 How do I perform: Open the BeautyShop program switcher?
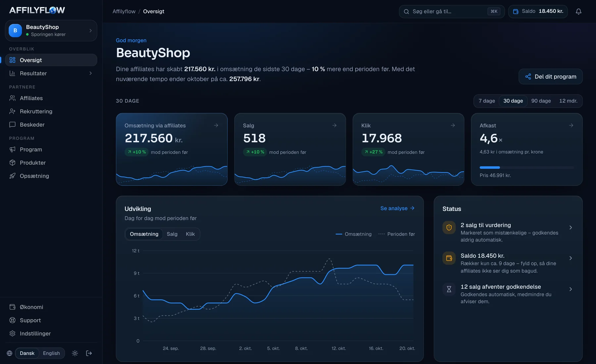pyautogui.click(x=51, y=30)
